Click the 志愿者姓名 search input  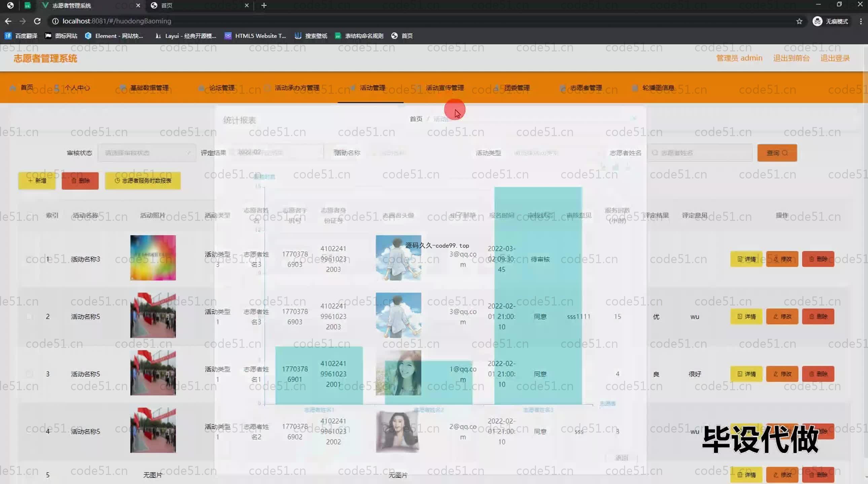(x=700, y=153)
